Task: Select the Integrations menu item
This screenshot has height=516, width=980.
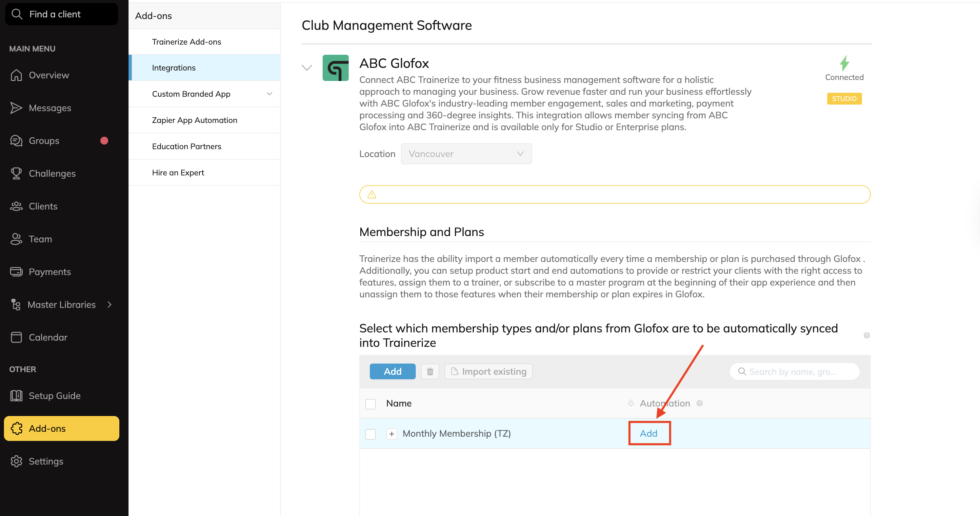Action: click(x=205, y=68)
